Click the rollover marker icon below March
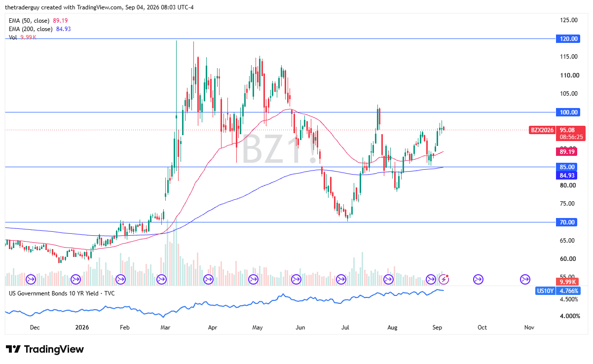 pos(162,280)
